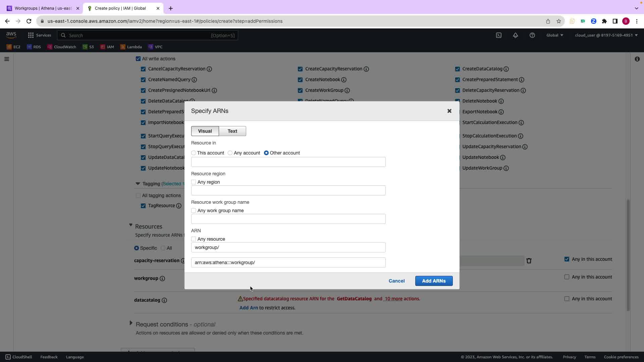This screenshot has height=362, width=644.
Task: Click info icon next to workgroup resource
Action: point(162,279)
